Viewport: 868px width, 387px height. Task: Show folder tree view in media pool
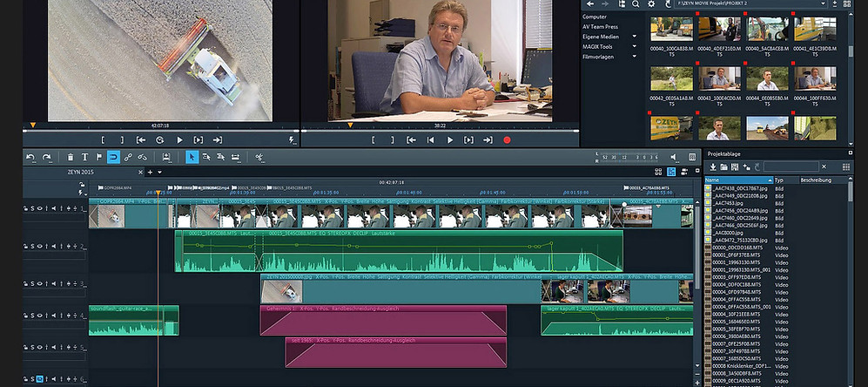(x=622, y=3)
